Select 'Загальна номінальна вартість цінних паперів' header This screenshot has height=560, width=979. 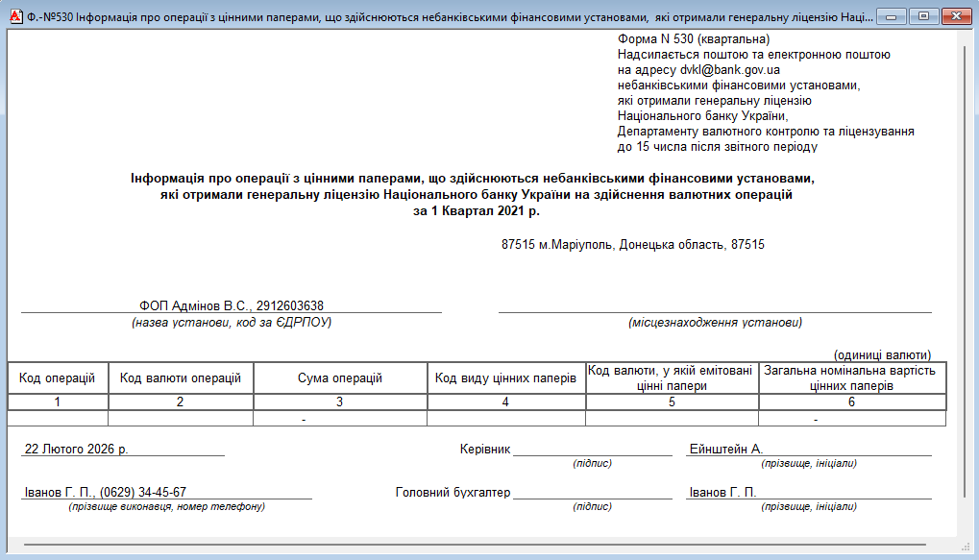(x=849, y=378)
